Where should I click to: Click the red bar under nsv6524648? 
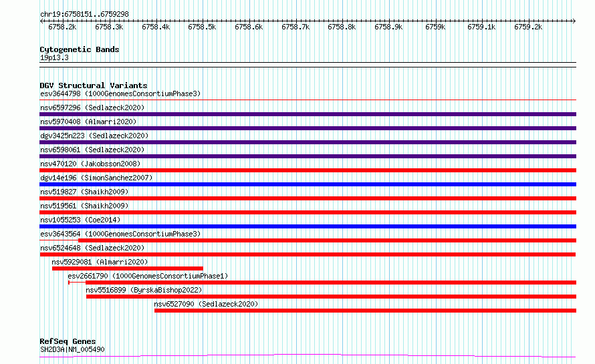(308, 254)
